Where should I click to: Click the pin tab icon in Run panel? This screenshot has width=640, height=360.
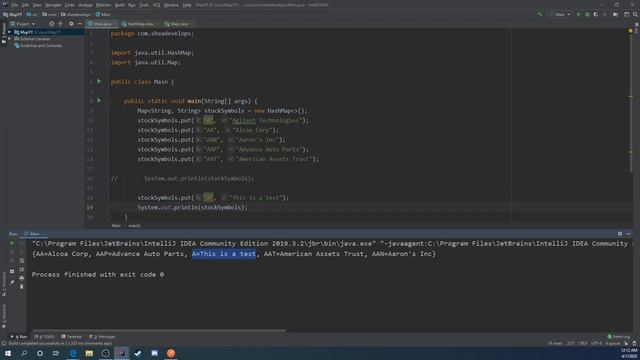coord(12,282)
